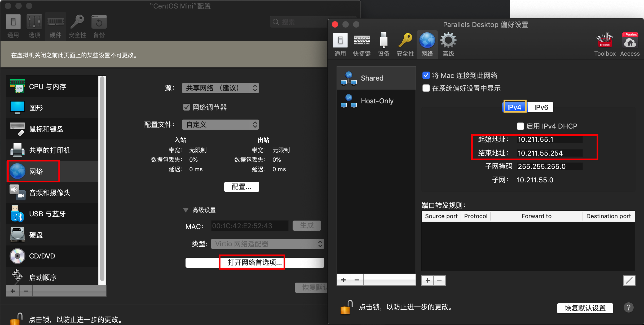
Task: Select 鼠标和键盘 in hardware list
Action: [x=52, y=129]
